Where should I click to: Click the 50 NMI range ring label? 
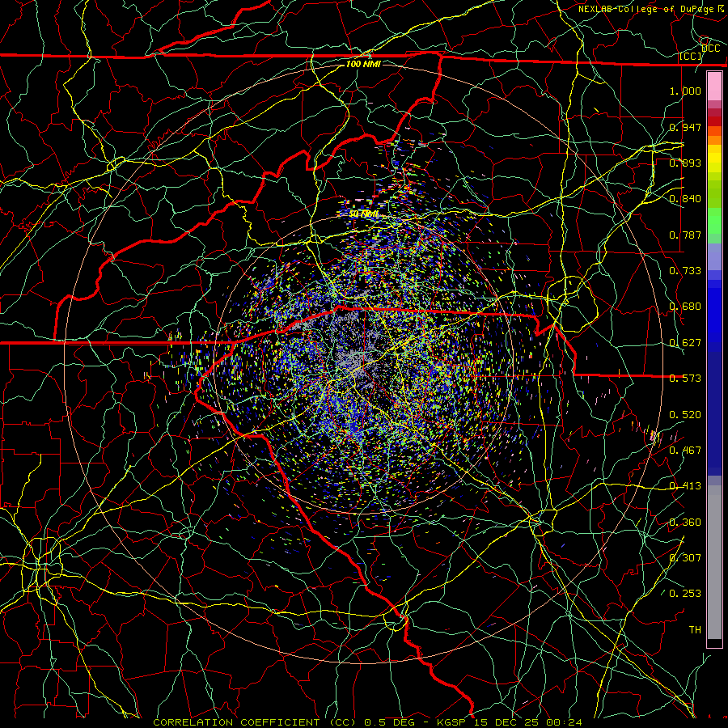(x=363, y=214)
